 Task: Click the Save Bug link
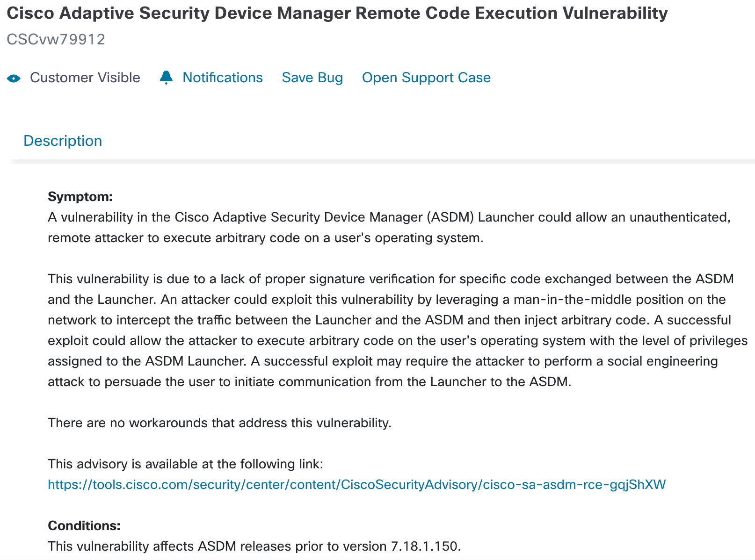(312, 78)
